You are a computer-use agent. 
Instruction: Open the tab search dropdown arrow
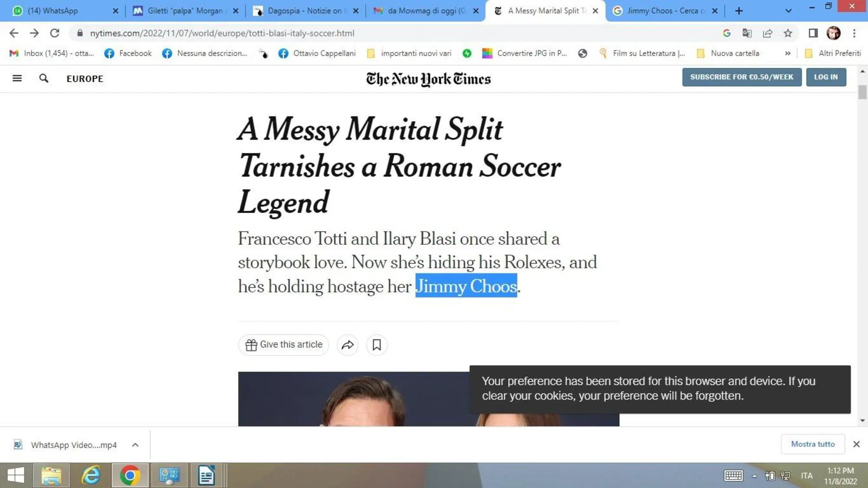tap(789, 10)
